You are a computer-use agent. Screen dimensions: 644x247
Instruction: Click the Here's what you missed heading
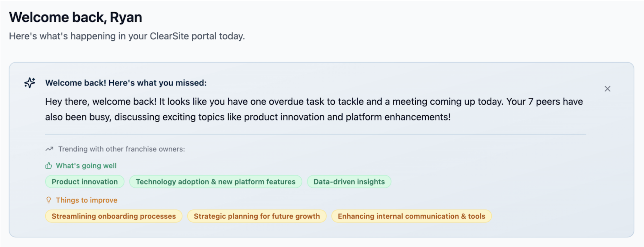[126, 83]
